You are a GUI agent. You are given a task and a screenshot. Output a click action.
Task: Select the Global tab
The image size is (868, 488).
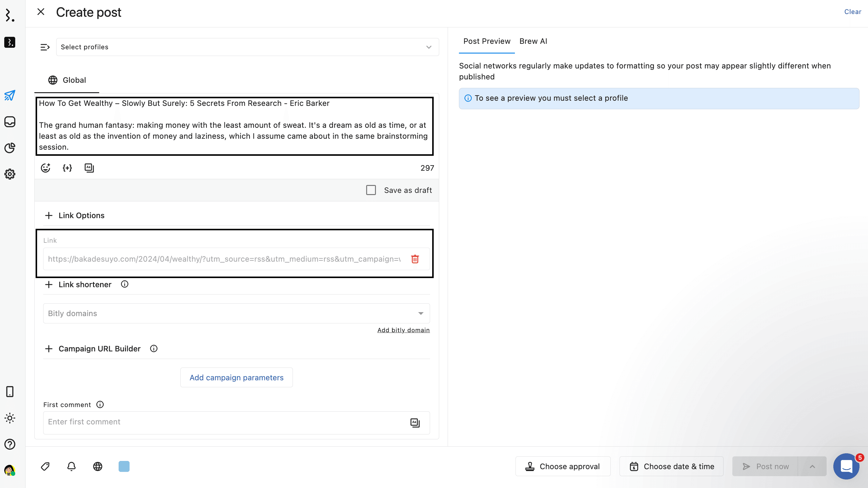click(x=67, y=80)
